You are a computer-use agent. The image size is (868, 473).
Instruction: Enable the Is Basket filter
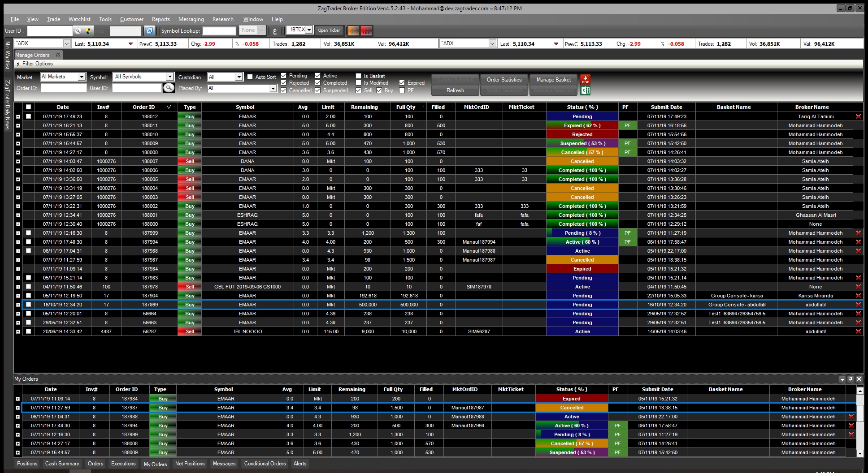click(x=359, y=76)
